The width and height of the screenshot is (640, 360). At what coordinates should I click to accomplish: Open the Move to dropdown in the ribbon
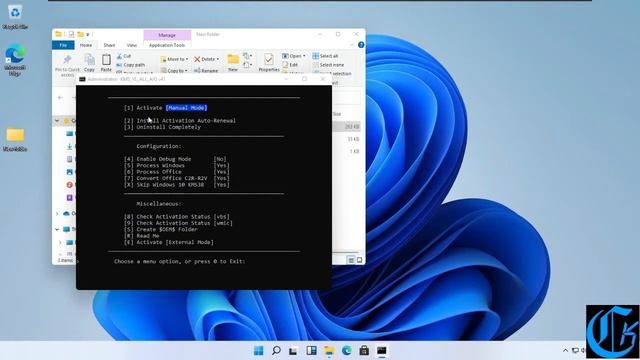pos(174,59)
